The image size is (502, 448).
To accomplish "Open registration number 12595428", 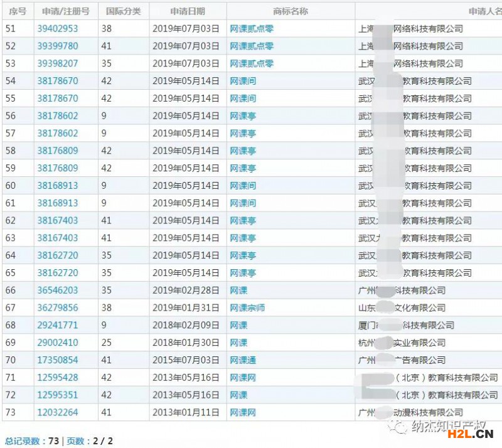I will [x=58, y=378].
